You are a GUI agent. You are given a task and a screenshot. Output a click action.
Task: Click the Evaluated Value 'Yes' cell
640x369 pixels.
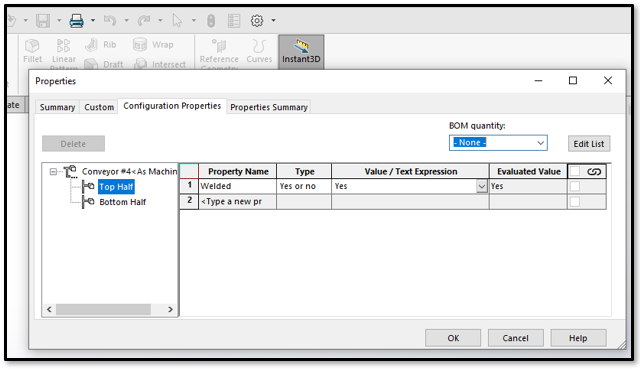(529, 186)
